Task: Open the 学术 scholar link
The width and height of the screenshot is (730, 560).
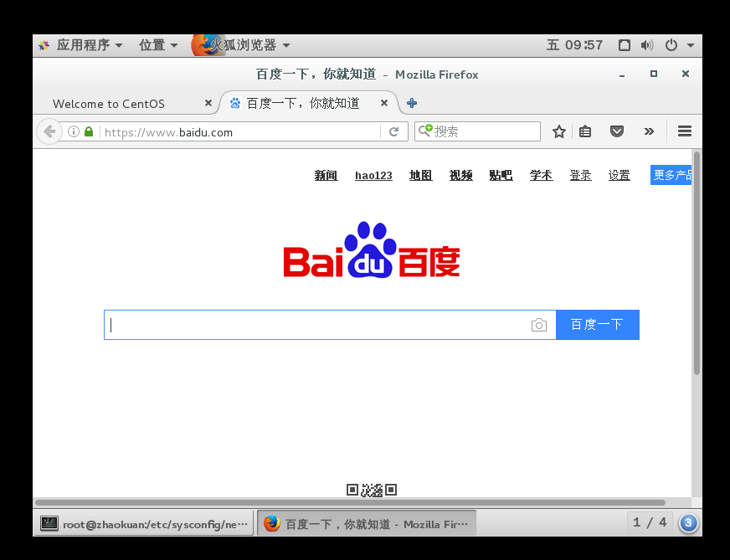Action: [541, 175]
